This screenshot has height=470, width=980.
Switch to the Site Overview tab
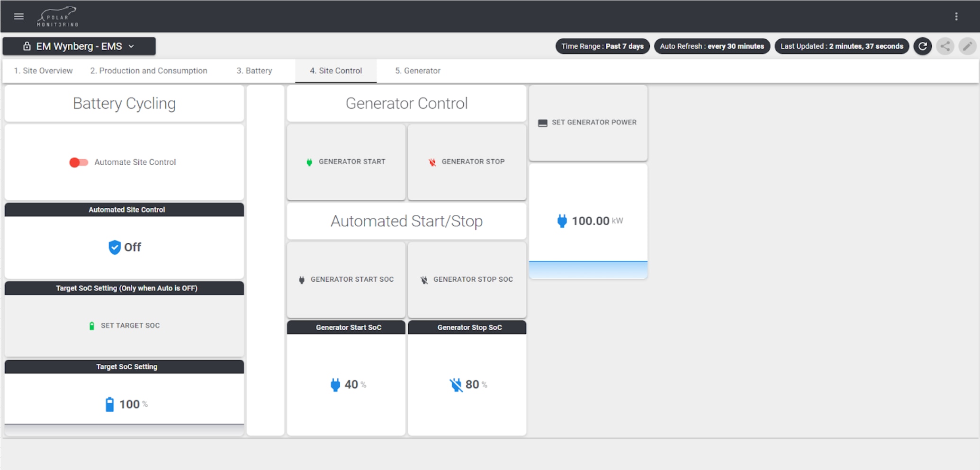pos(43,71)
